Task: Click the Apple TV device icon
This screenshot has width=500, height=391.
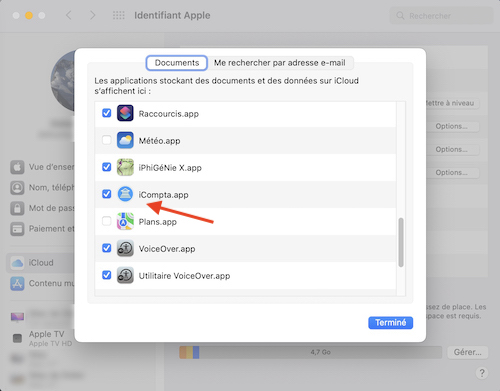Action: coord(17,338)
